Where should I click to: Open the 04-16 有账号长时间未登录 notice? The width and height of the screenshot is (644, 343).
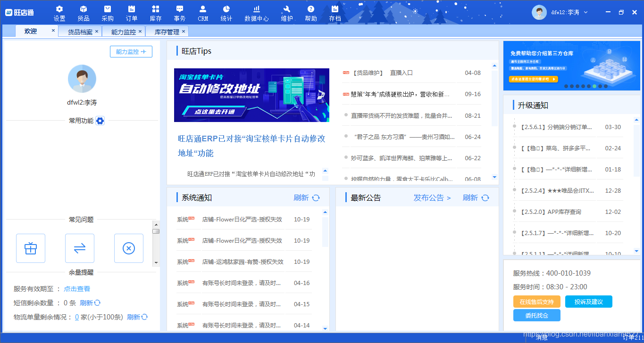click(x=242, y=283)
